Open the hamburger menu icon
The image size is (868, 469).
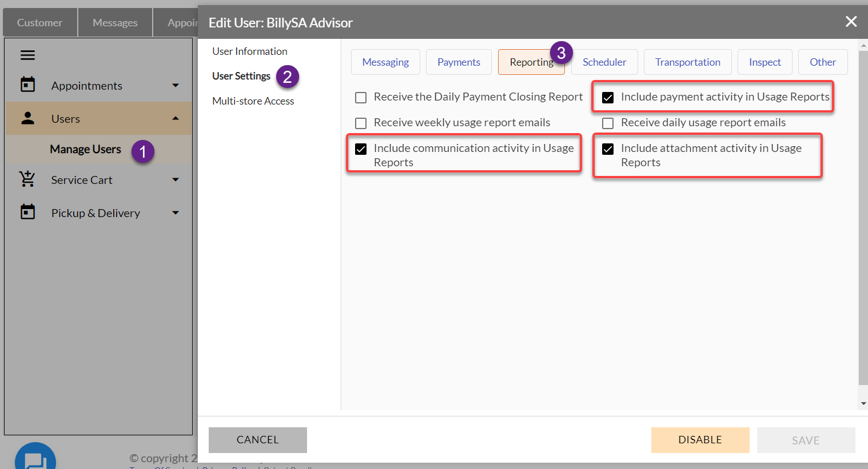tap(27, 55)
